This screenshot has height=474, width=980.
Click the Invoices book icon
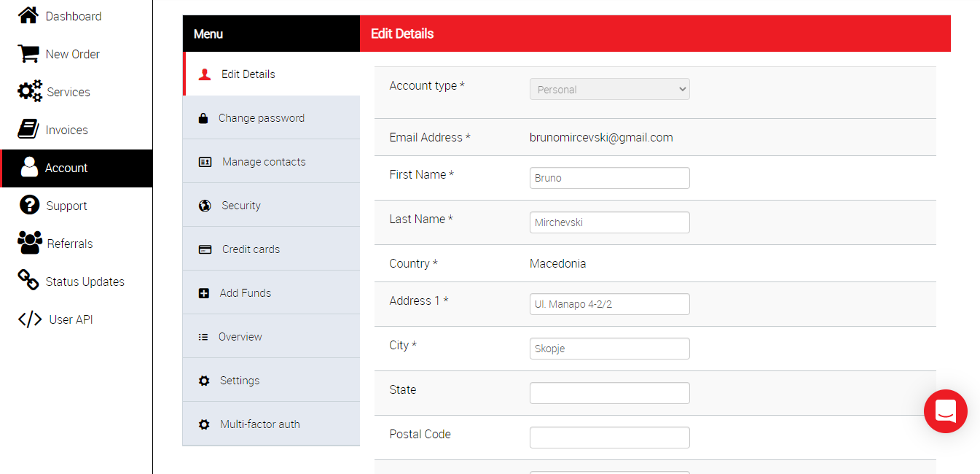[x=28, y=130]
